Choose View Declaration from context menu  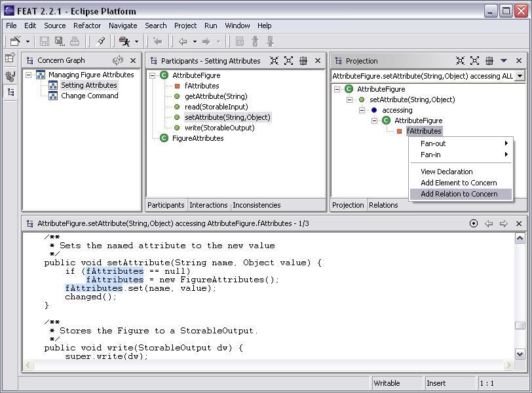point(461,172)
